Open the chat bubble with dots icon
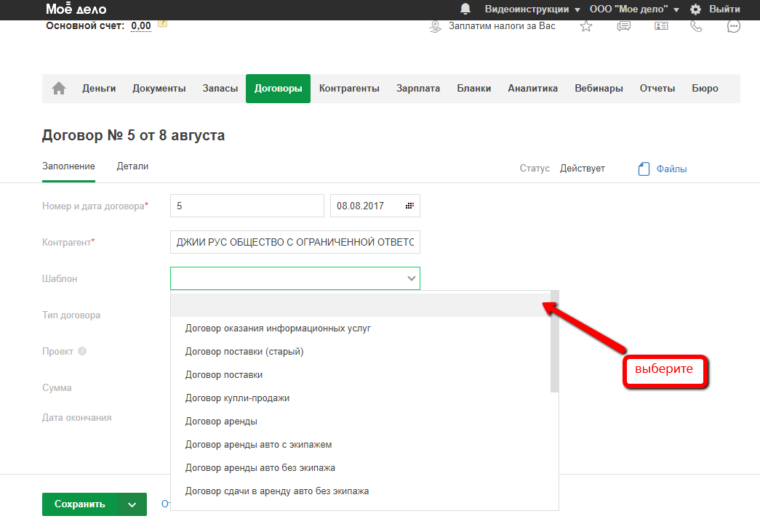Screen dimensions: 760x532 tap(734, 26)
